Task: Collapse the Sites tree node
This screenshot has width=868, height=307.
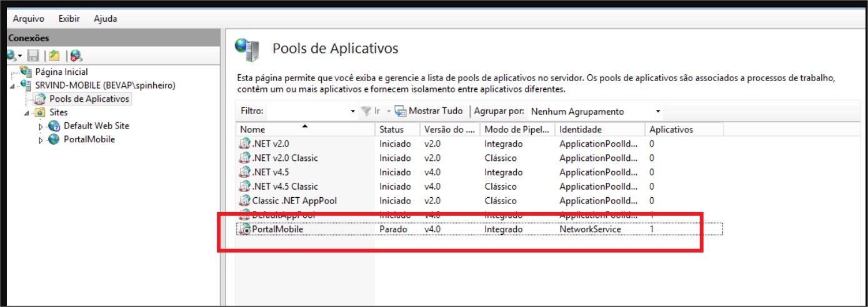Action: click(26, 113)
